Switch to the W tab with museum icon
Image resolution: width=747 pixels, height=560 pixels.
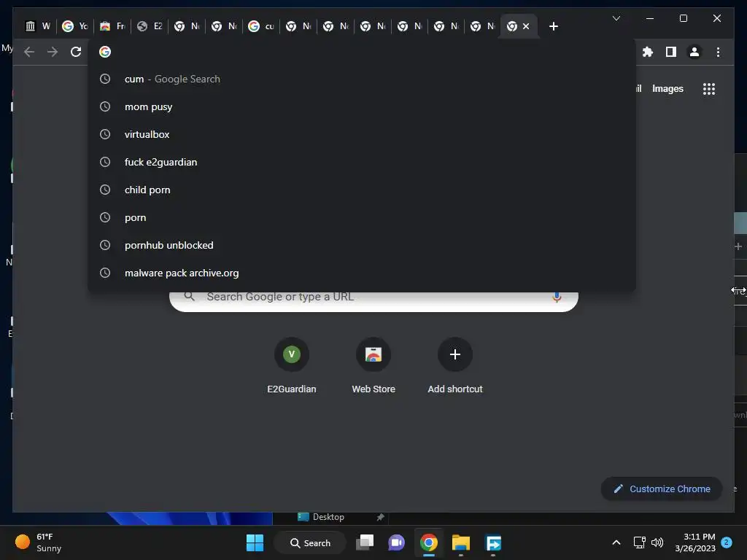click(x=38, y=26)
